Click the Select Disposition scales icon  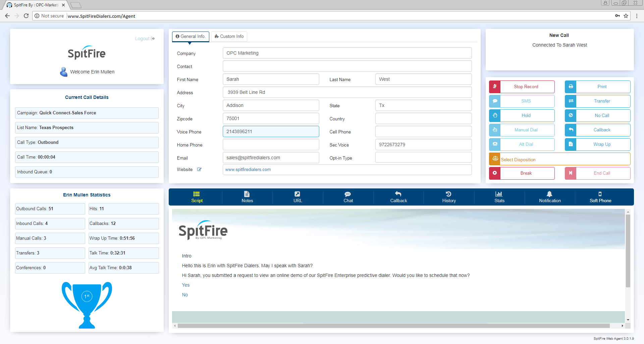(495, 159)
